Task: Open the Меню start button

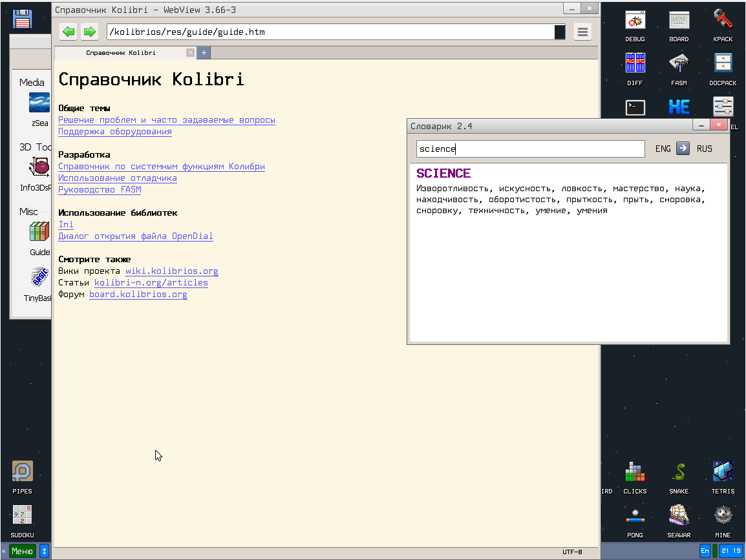Action: 22,551
